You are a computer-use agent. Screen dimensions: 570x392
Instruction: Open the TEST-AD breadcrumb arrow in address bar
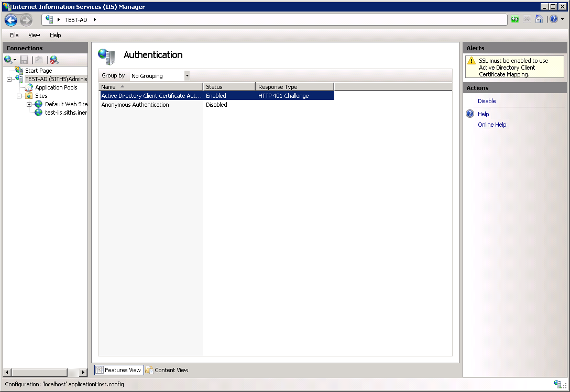pos(94,19)
